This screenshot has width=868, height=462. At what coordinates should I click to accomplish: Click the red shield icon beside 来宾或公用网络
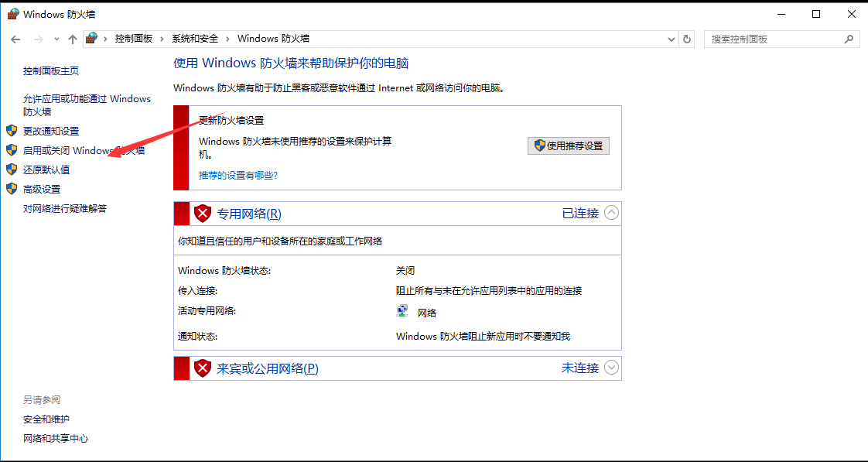203,368
